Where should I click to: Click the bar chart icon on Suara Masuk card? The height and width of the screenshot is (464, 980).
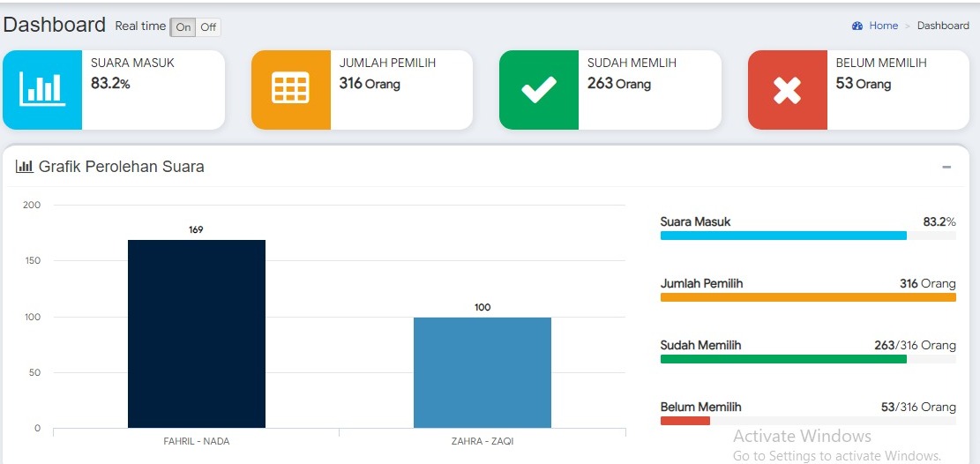click(x=42, y=90)
